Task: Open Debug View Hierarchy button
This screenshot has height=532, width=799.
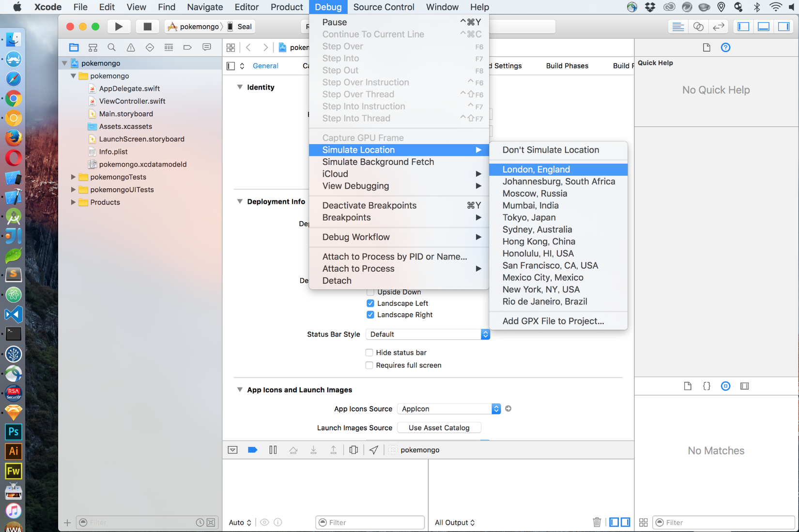Action: click(x=353, y=450)
